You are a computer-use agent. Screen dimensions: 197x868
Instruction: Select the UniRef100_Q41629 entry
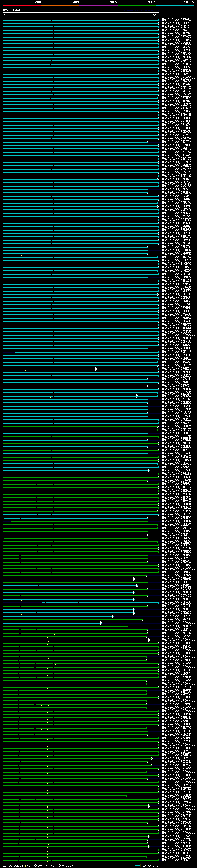(x=177, y=155)
